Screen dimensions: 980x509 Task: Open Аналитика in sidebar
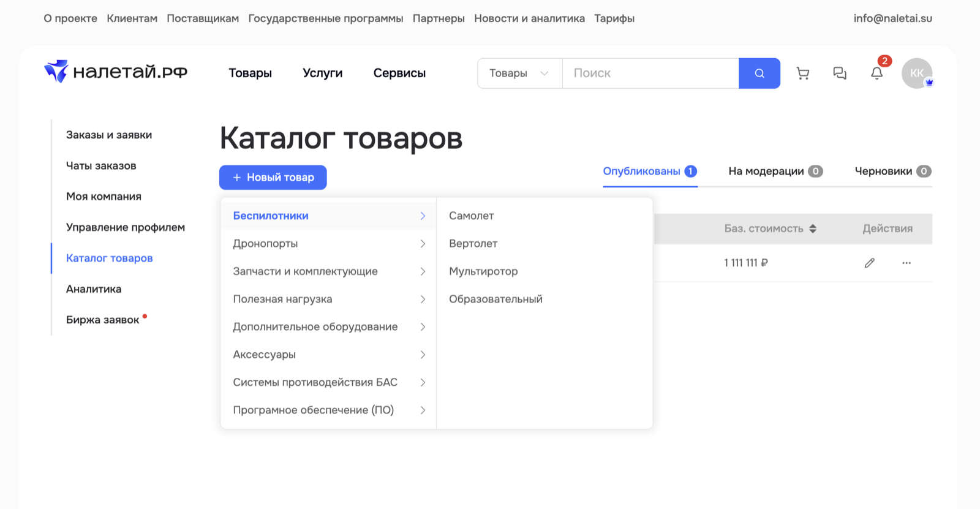point(94,289)
